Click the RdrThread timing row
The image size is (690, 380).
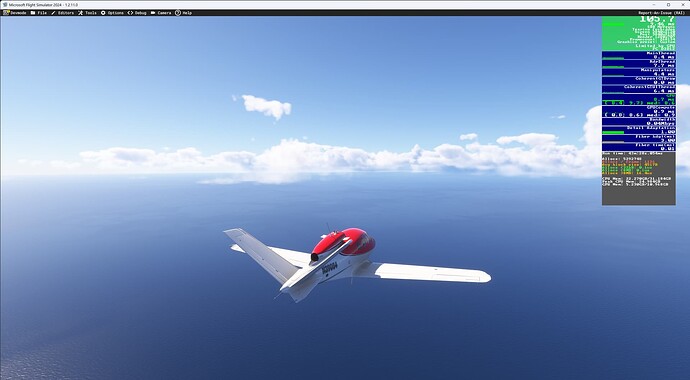(639, 64)
